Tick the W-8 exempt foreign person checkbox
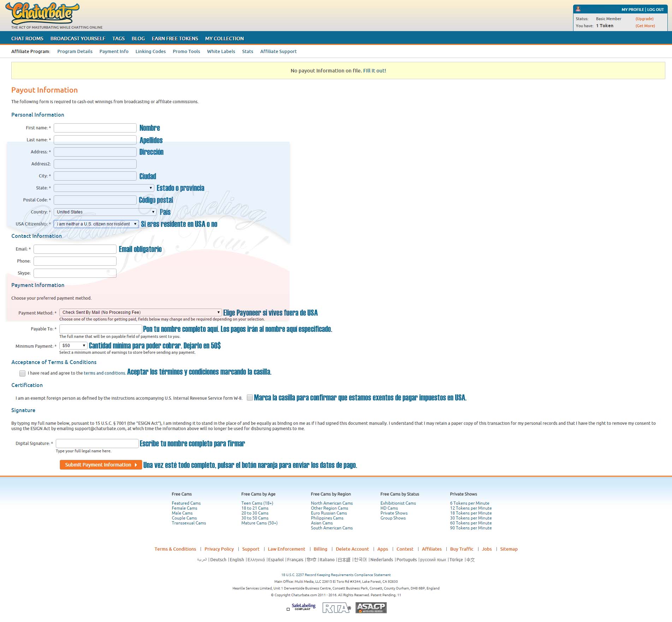The image size is (672, 622). [250, 397]
